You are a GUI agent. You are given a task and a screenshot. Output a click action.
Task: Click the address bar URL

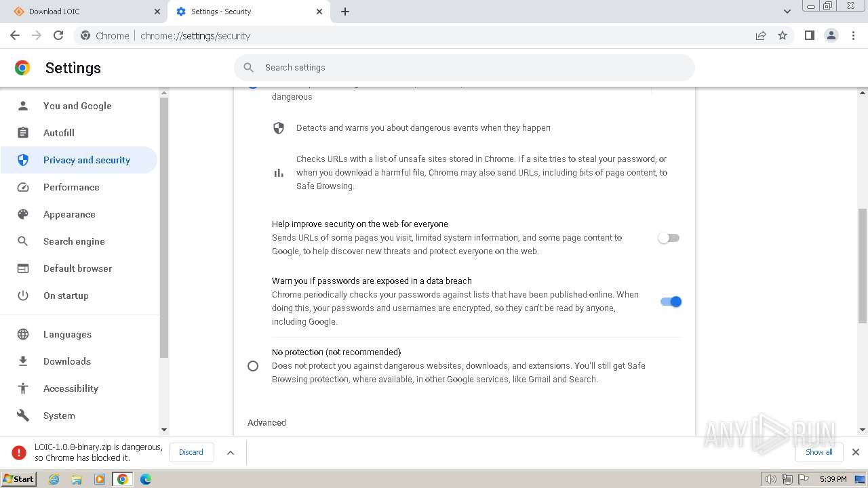195,36
